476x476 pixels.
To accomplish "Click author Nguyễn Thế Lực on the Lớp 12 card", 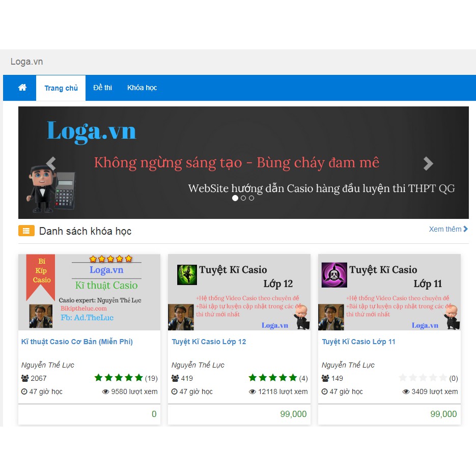I will 198,365.
